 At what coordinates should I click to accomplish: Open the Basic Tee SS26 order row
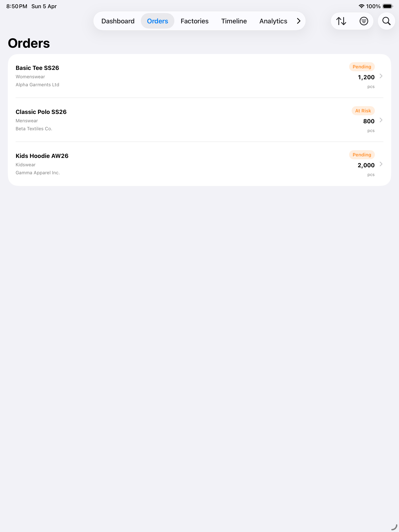point(199,76)
